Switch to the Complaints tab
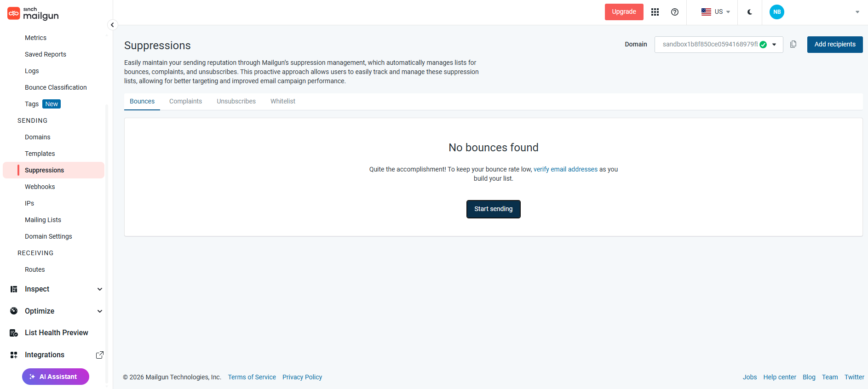Screen dimensions: 868x389 click(x=185, y=101)
